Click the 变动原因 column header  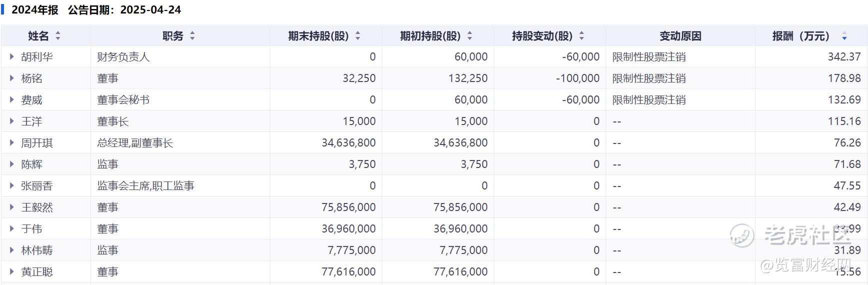[680, 36]
